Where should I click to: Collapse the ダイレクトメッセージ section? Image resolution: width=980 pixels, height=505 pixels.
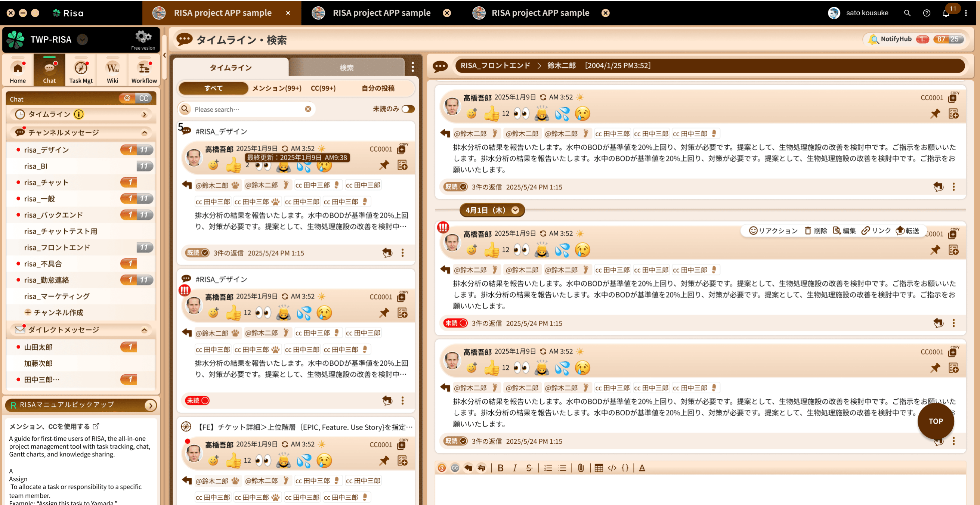point(144,330)
